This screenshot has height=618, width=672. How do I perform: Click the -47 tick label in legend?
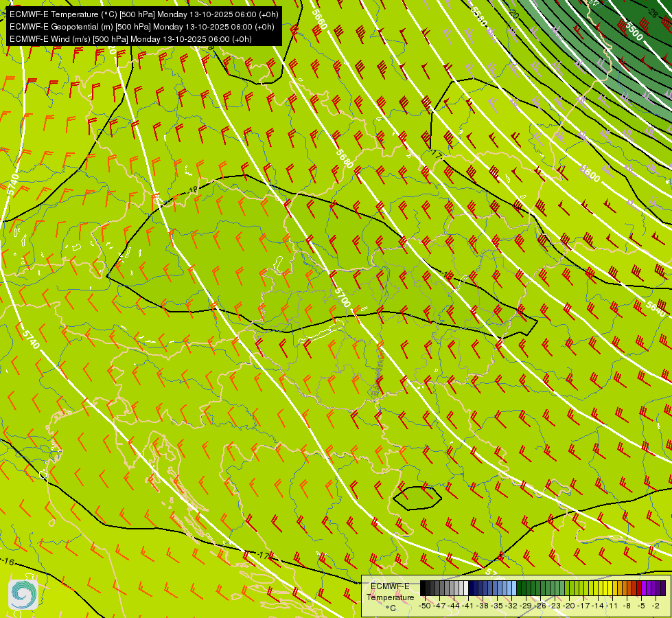tap(440, 606)
